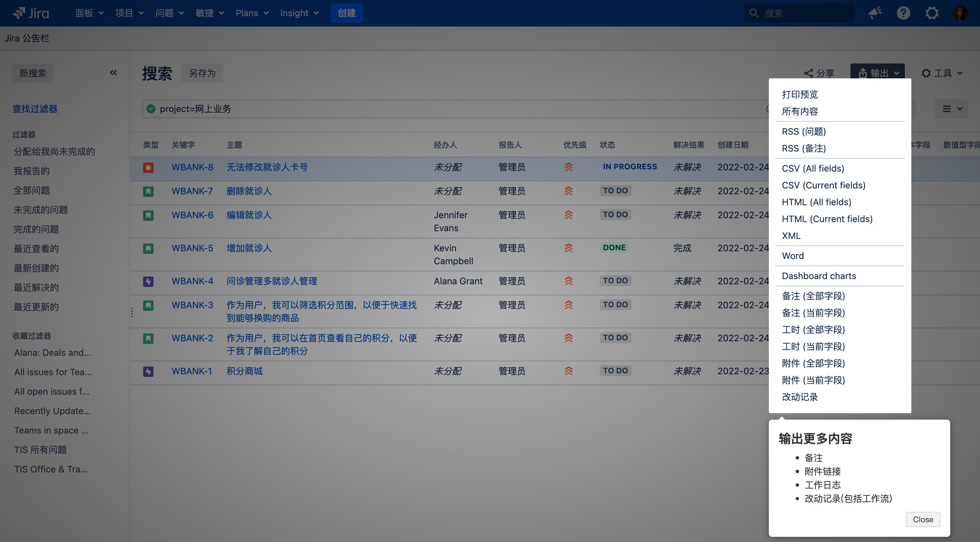Expand the Insight menu
The height and width of the screenshot is (542, 980).
pos(299,13)
